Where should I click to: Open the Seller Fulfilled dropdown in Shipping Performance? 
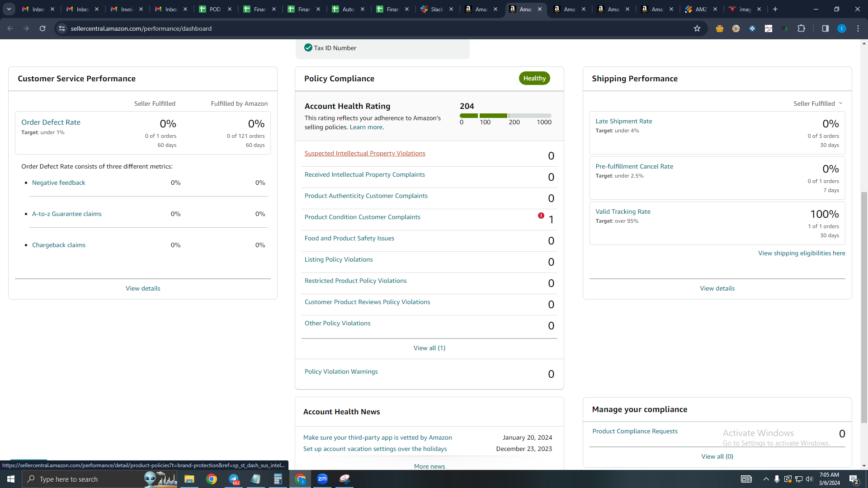818,103
